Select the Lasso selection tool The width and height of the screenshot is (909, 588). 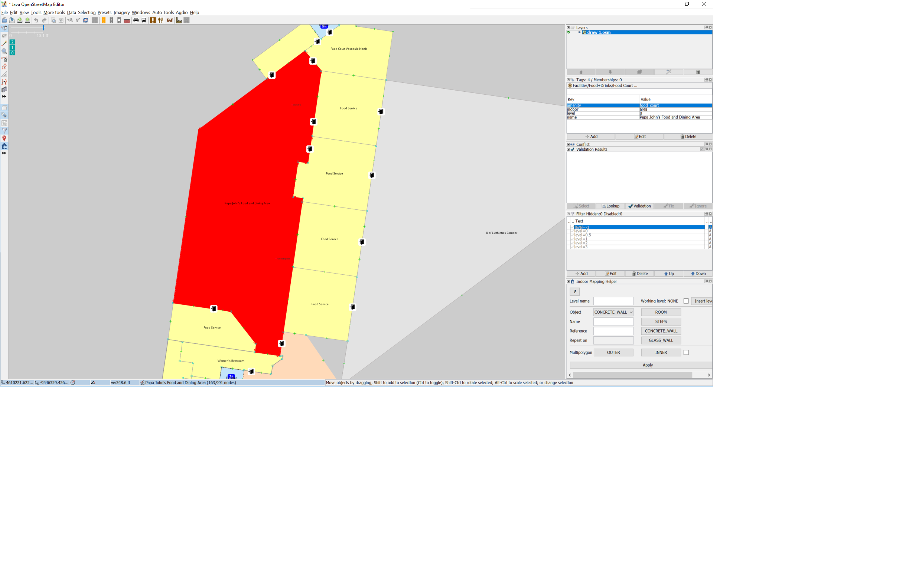[x=4, y=36]
